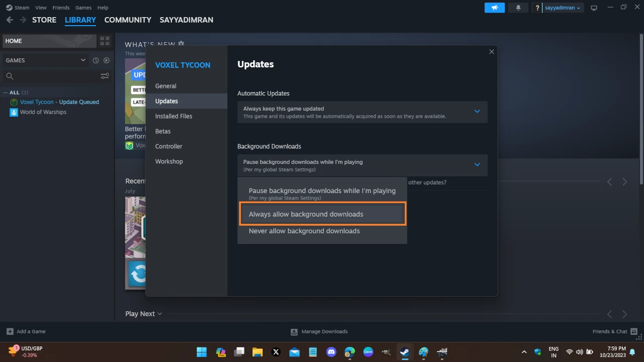Click the HOME button in sidebar
This screenshot has width=644, height=362.
[49, 41]
